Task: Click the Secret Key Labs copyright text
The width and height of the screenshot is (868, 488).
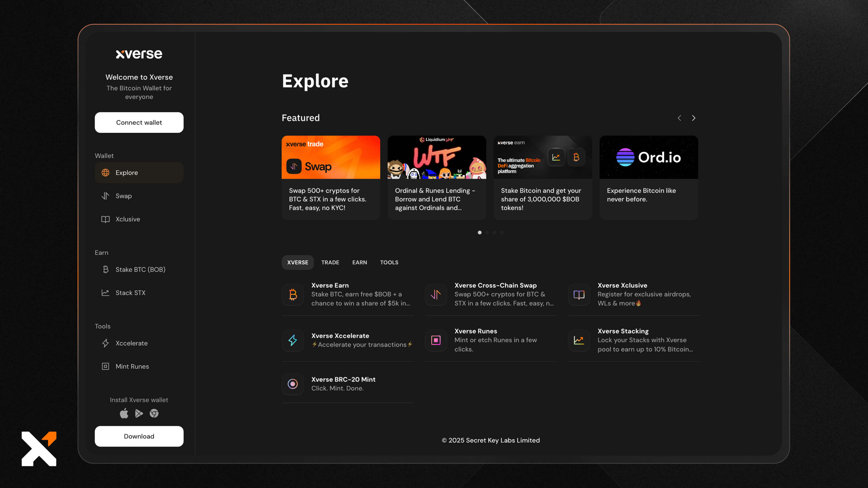Action: [x=491, y=440]
